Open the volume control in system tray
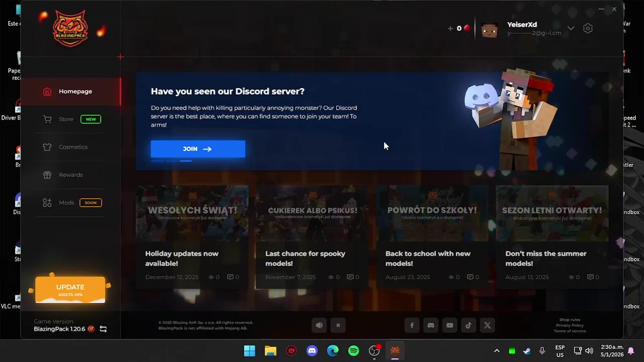Viewport: 644px width, 362px height. click(x=589, y=351)
